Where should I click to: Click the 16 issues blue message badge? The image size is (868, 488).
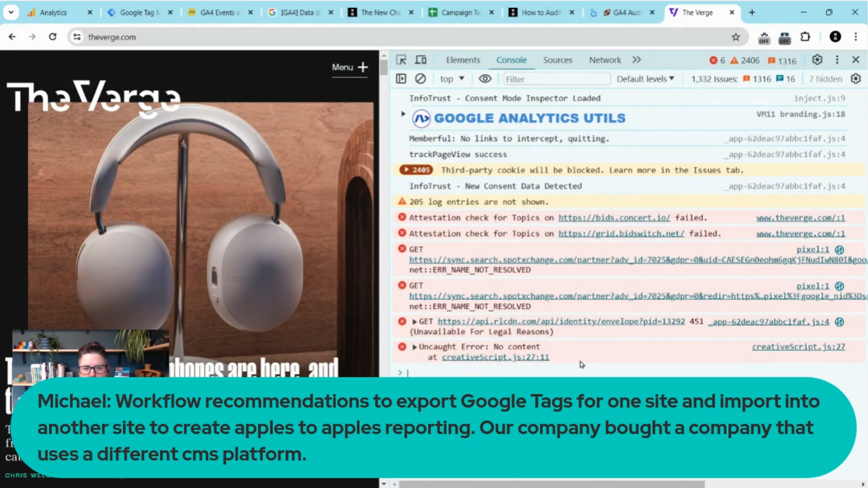[786, 79]
